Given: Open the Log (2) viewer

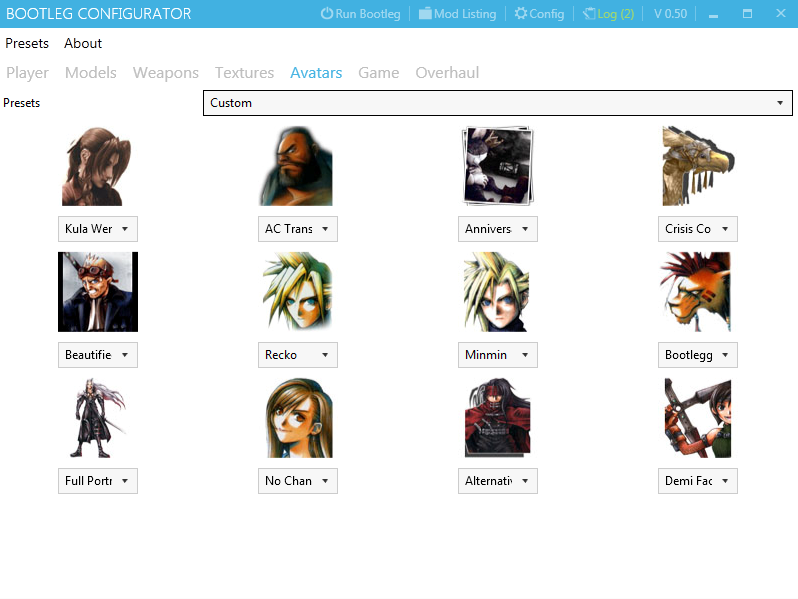Looking at the screenshot, I should [x=608, y=14].
